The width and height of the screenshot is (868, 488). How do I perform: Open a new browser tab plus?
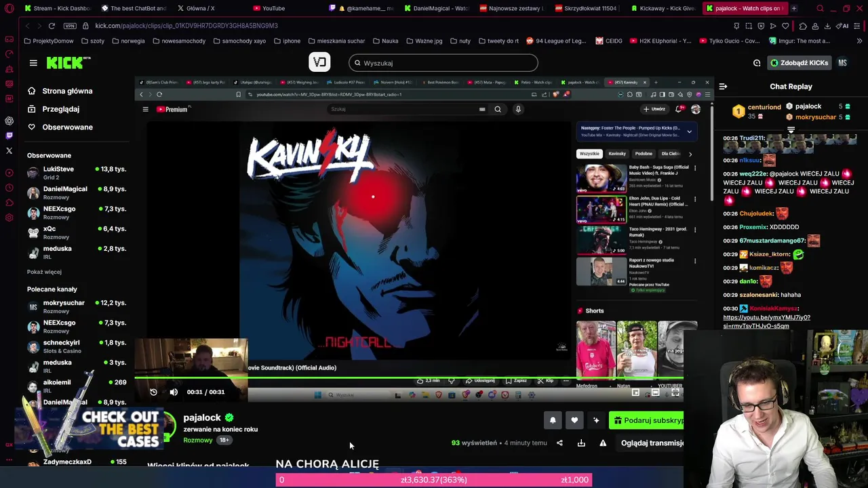pos(794,8)
